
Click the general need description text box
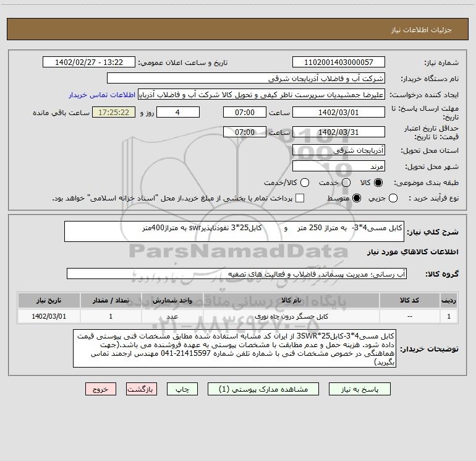pos(234,231)
